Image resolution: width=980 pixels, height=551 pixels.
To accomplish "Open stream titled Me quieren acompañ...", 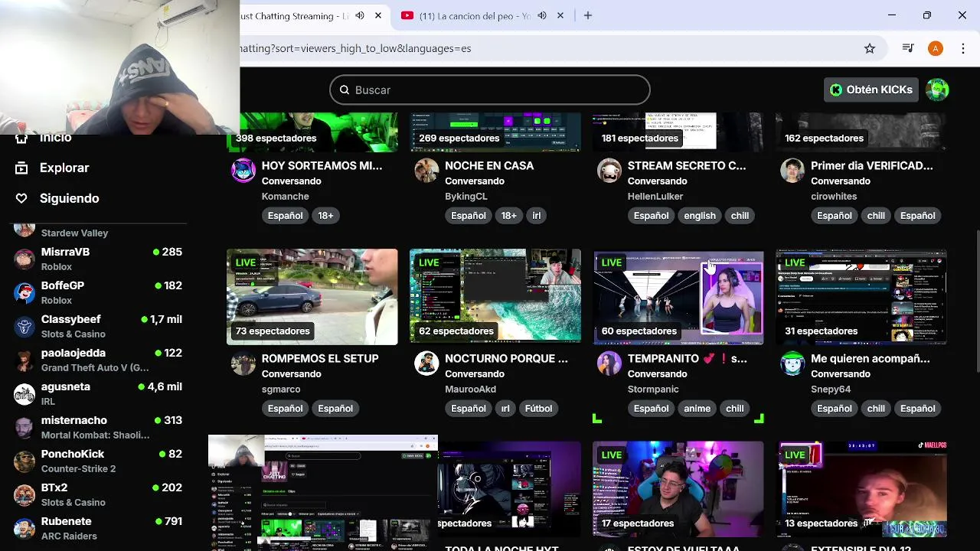I will pyautogui.click(x=871, y=358).
